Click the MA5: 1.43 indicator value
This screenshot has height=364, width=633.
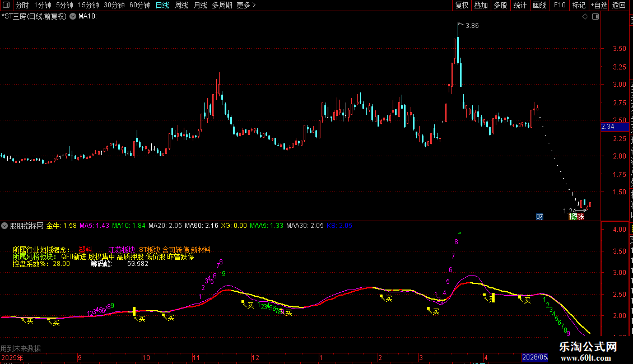point(95,226)
